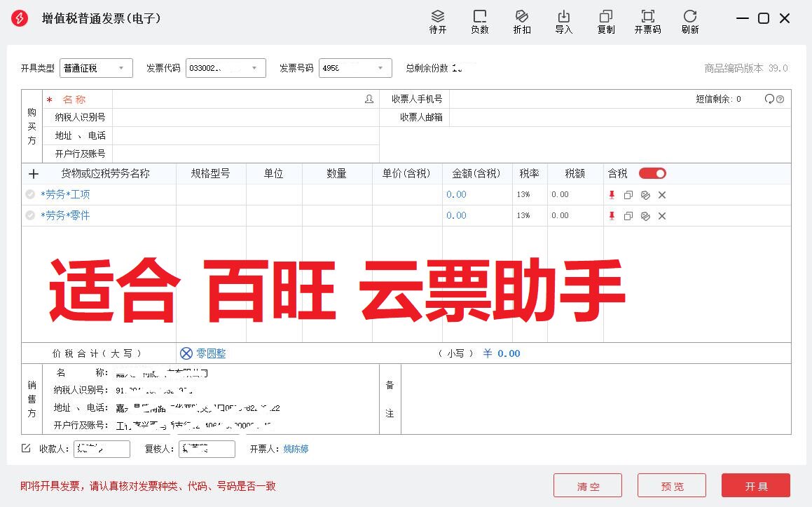Check the circle on *劳务*零件 row
The image size is (812, 507).
point(30,215)
